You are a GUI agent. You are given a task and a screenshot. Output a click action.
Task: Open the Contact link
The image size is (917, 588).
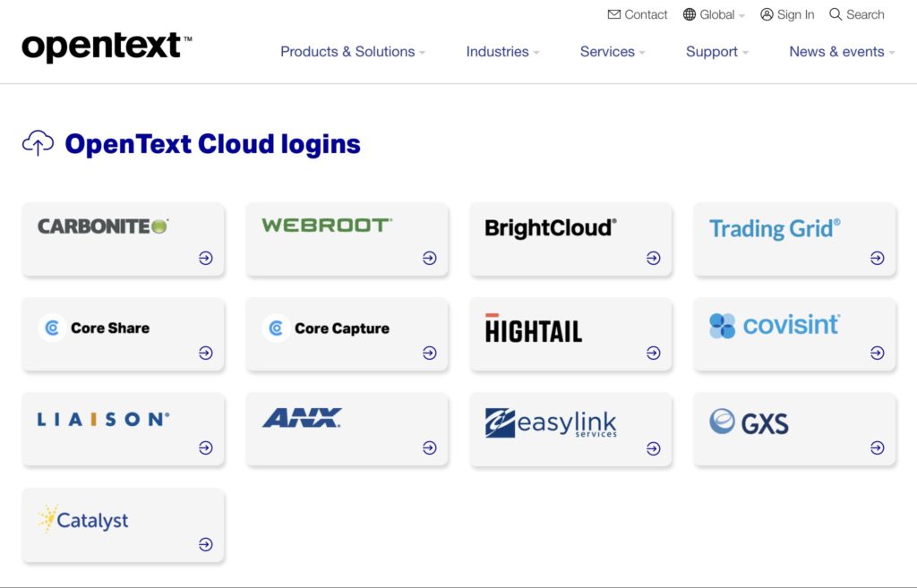(638, 14)
